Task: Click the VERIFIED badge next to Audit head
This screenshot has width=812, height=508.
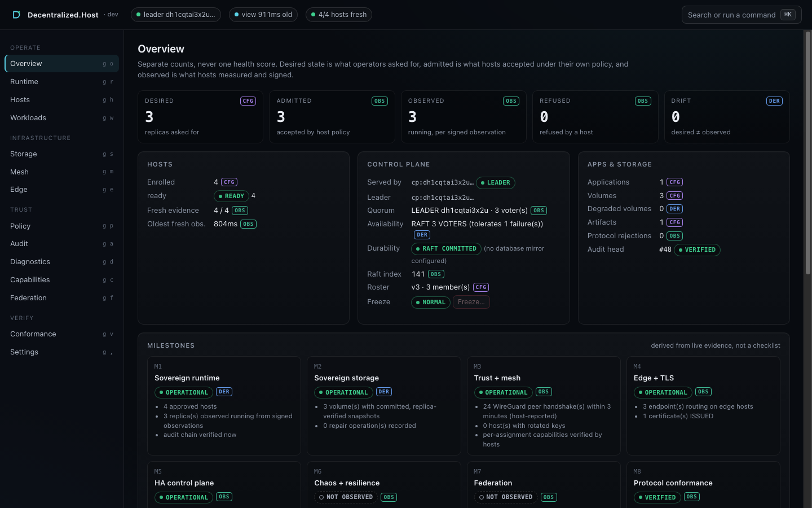Action: 697,250
